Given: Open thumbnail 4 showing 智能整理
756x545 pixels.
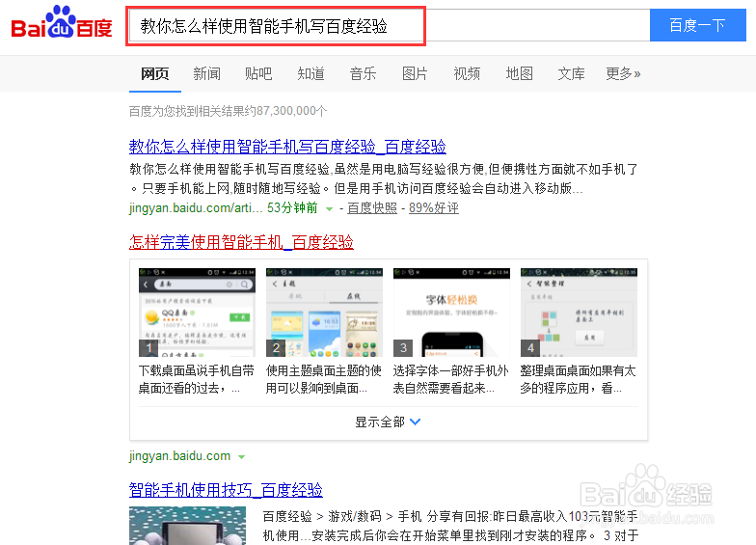Looking at the screenshot, I should [x=579, y=313].
